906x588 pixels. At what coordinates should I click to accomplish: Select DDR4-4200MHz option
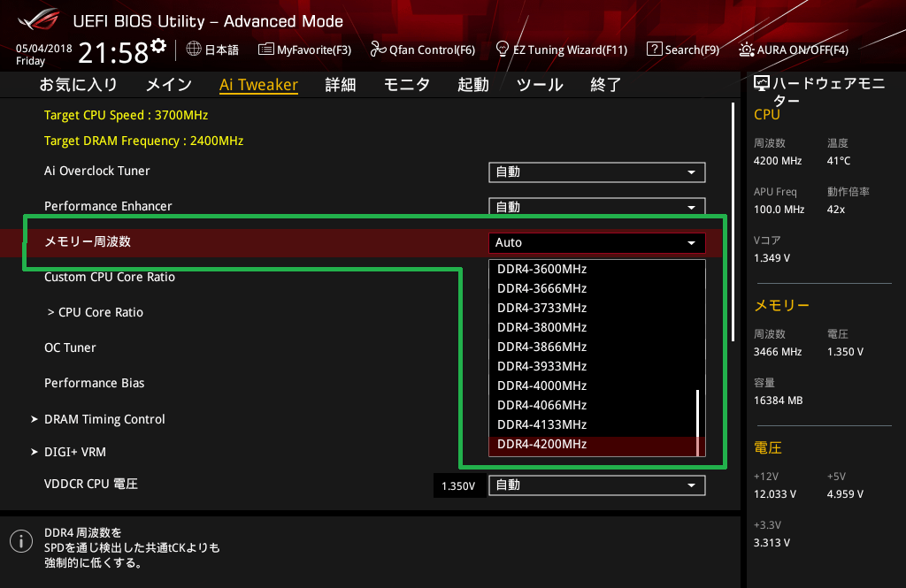pyautogui.click(x=593, y=445)
